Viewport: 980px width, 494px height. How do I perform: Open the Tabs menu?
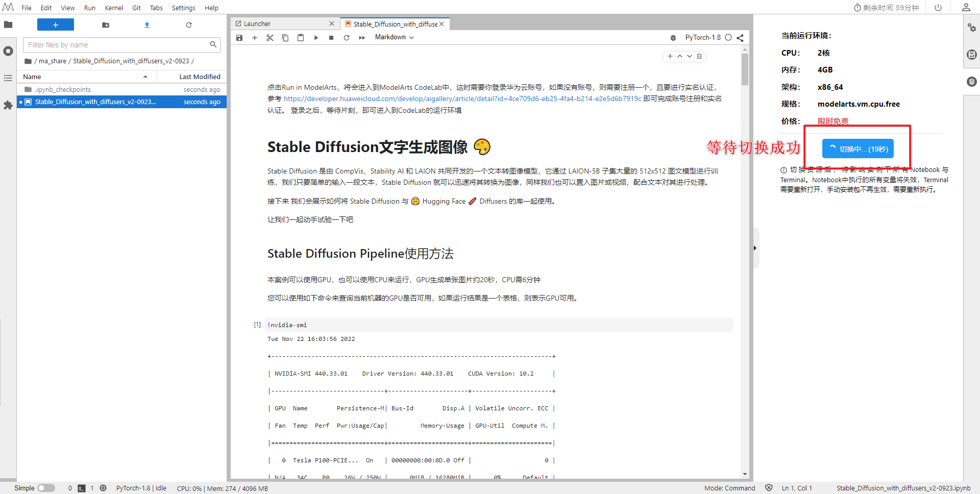156,8
